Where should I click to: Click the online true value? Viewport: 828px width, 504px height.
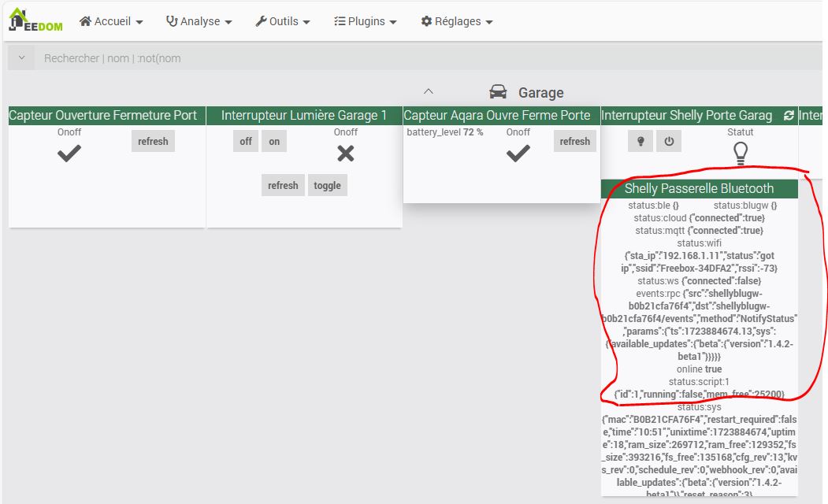point(713,369)
